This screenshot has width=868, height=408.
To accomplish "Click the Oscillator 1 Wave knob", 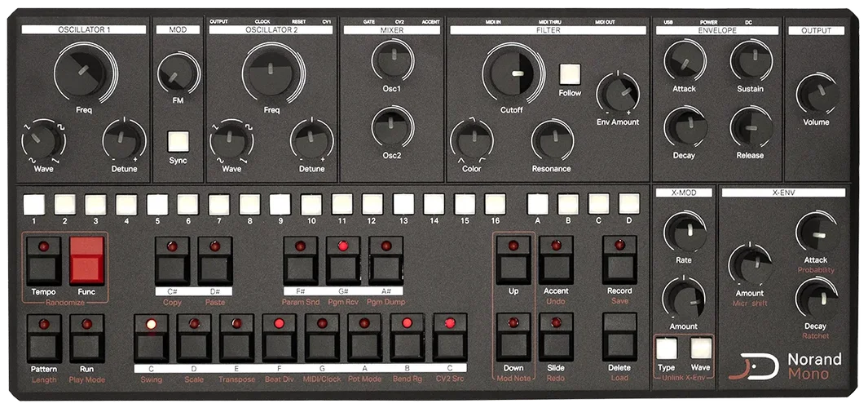I will [42, 139].
